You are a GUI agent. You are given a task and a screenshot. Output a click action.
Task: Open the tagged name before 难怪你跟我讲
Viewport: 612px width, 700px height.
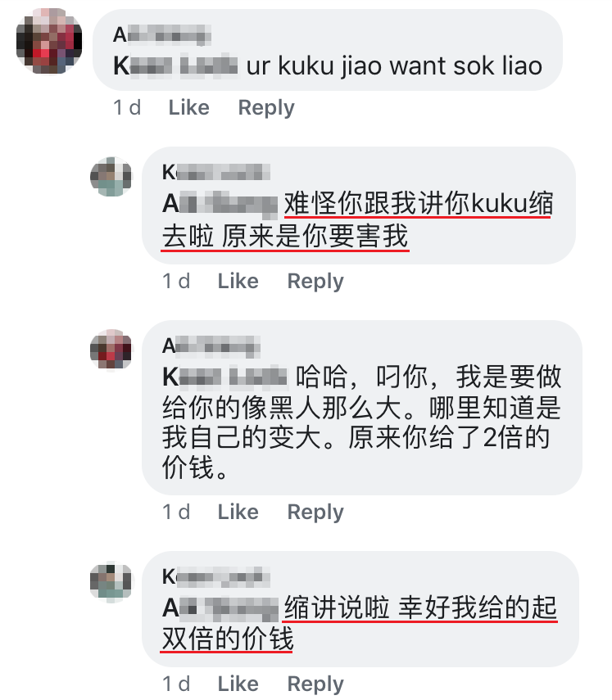pyautogui.click(x=220, y=205)
